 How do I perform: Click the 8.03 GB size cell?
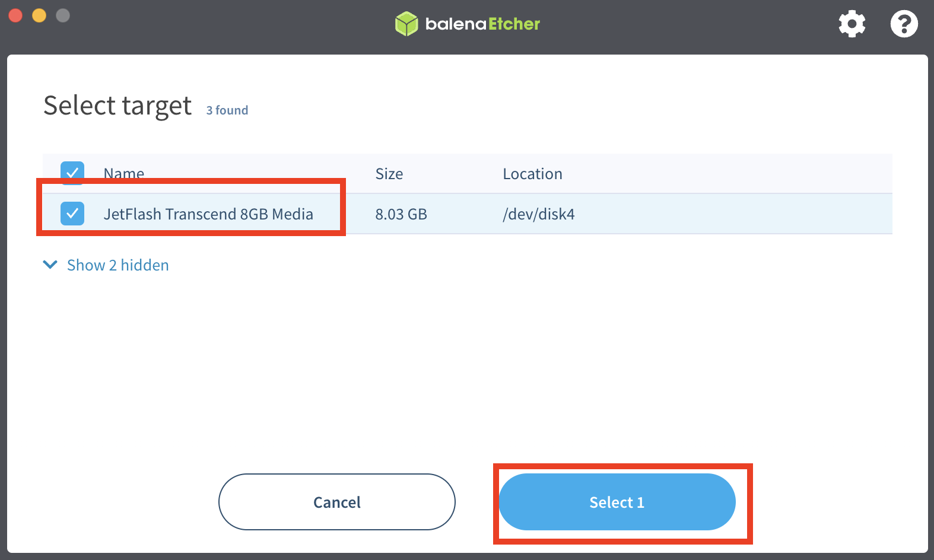401,214
